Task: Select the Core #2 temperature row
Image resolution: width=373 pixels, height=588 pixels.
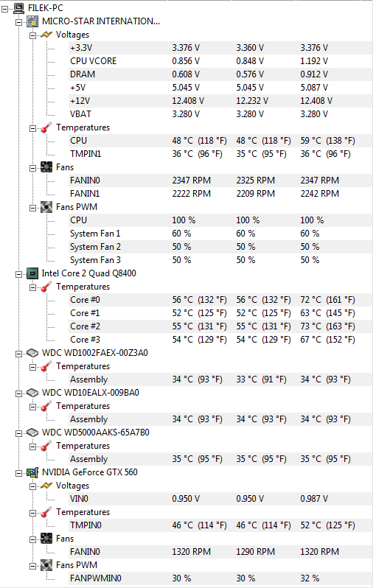Action: (x=219, y=326)
